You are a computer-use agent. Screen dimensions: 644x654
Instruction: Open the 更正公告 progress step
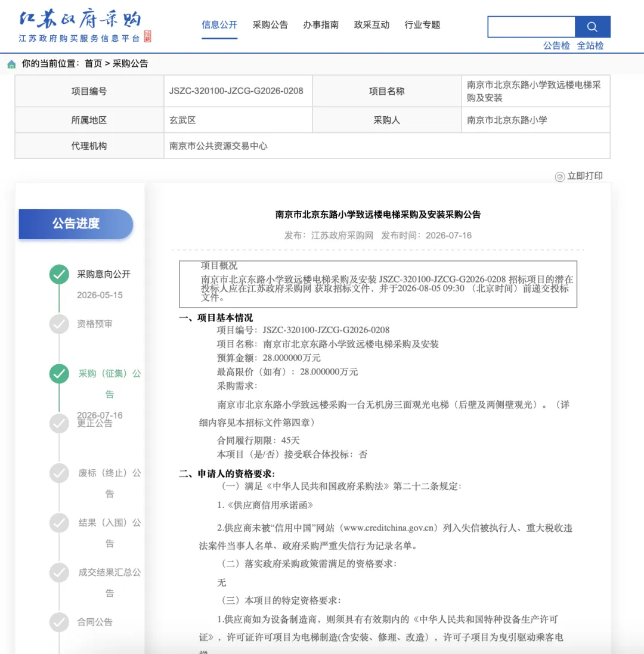(x=95, y=424)
